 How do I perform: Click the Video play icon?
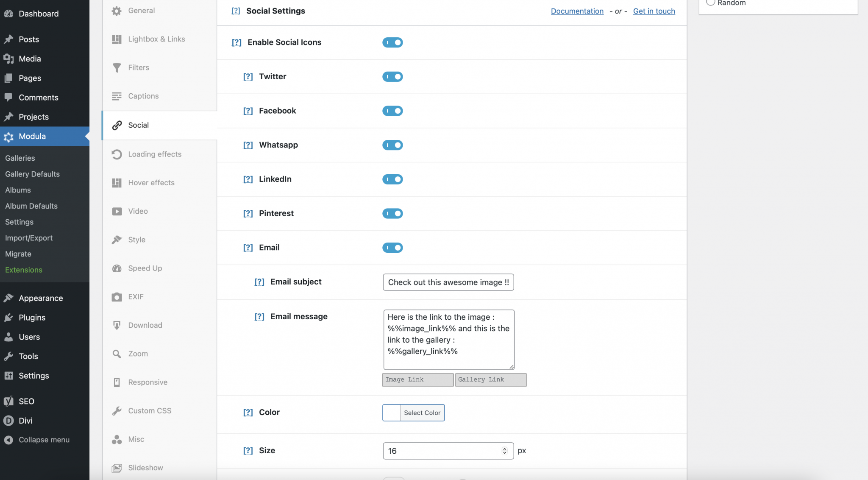tap(117, 211)
